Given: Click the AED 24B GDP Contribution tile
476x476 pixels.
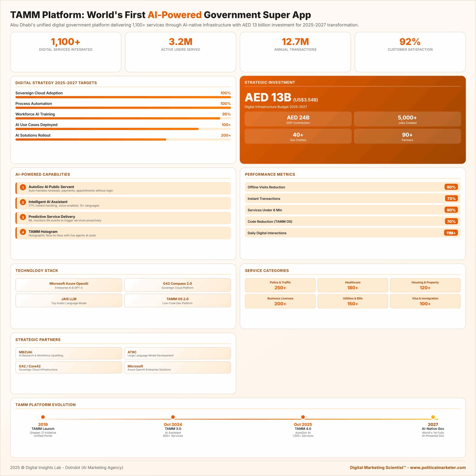Looking at the screenshot, I should tap(298, 119).
